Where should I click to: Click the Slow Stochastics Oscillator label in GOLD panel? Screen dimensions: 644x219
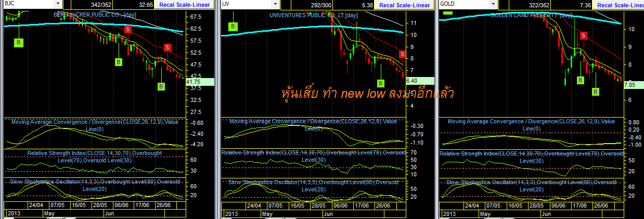[531, 185]
